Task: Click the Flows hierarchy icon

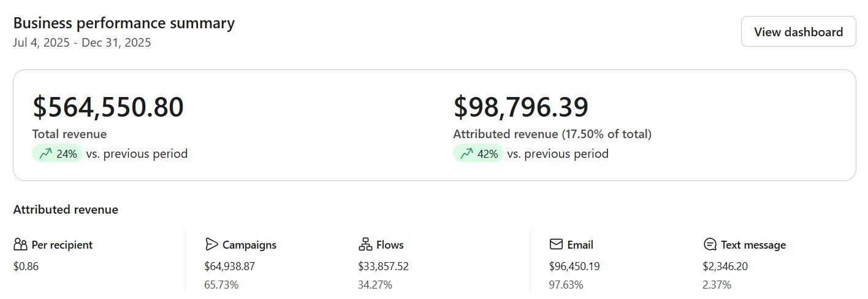Action: pos(365,244)
